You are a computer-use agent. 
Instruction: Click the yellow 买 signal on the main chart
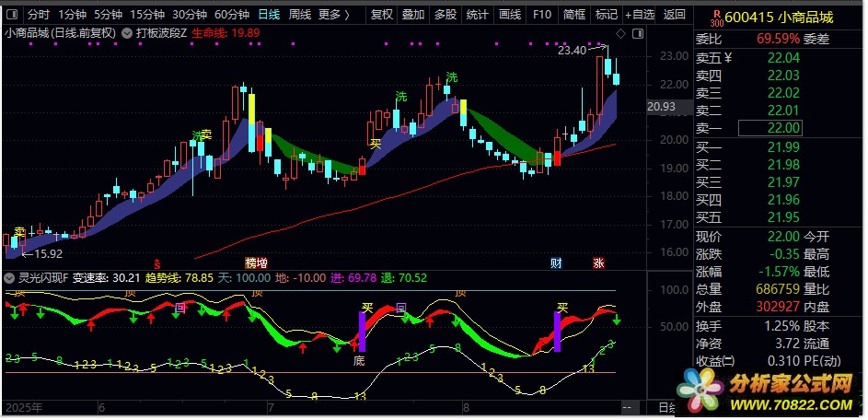click(376, 144)
